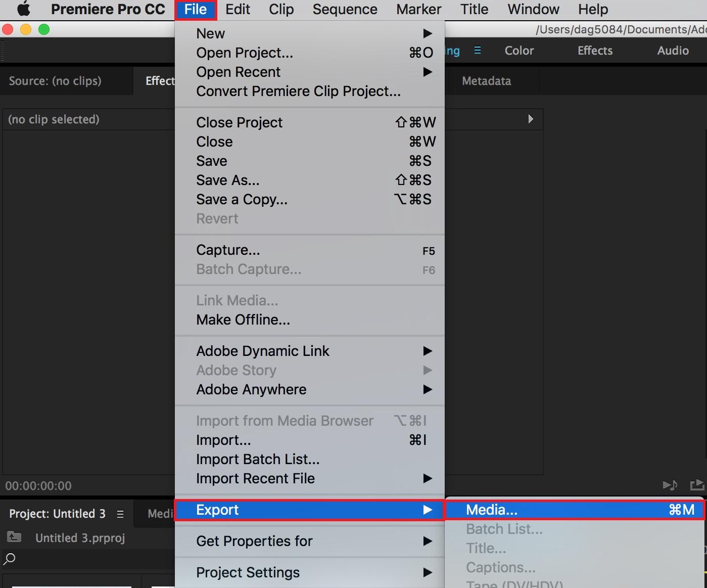The height and width of the screenshot is (588, 707).
Task: Click the show timeline arrow in Effect Controls
Action: click(x=530, y=119)
